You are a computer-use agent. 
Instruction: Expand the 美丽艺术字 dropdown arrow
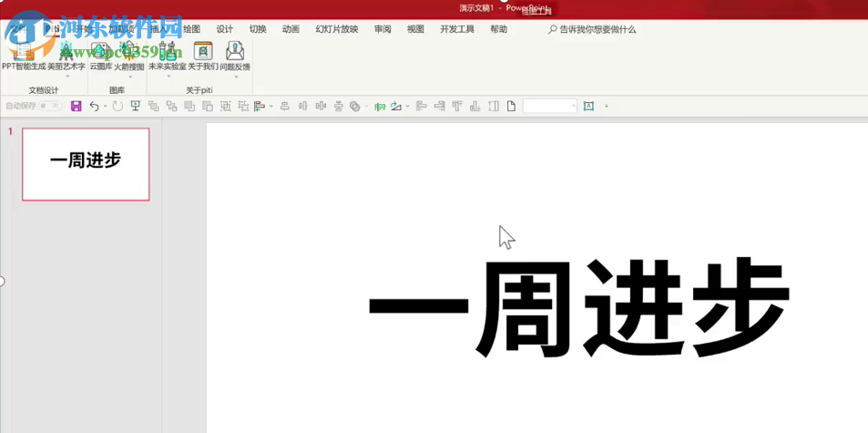pyautogui.click(x=67, y=77)
